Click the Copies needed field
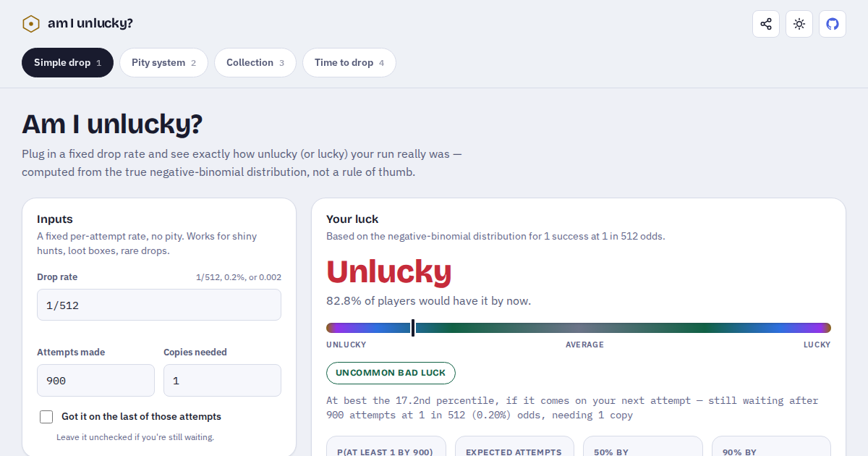This screenshot has width=868, height=456. point(222,380)
